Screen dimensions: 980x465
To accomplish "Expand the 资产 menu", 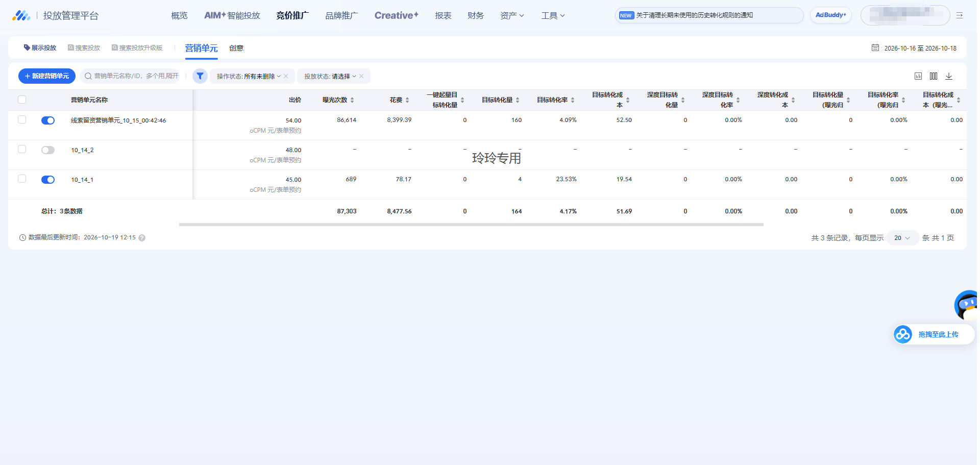I will point(512,16).
